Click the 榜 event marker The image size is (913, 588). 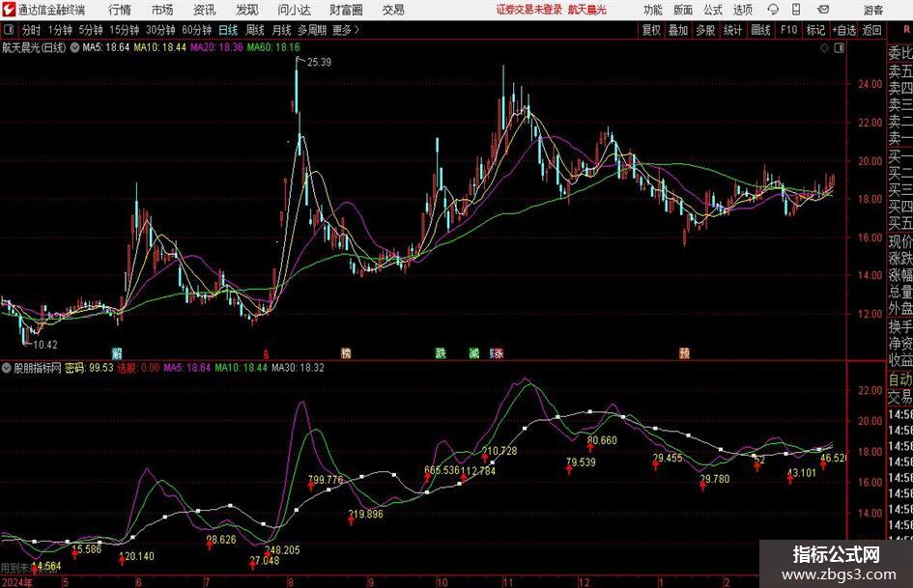(x=346, y=352)
